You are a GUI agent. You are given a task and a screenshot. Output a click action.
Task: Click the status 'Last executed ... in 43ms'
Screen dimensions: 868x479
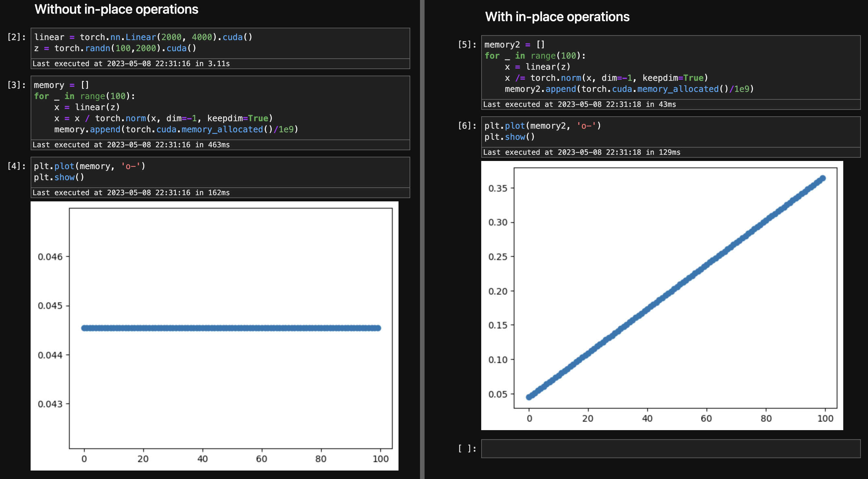click(x=580, y=105)
